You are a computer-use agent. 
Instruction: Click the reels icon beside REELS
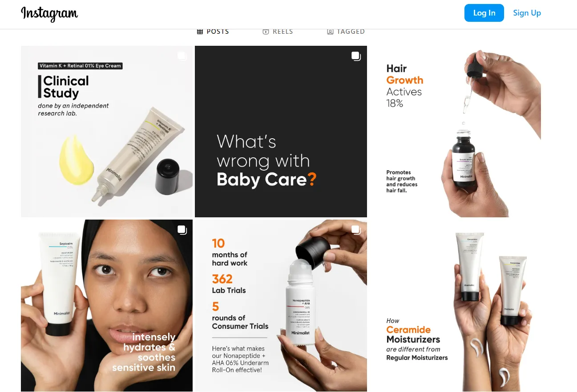(266, 32)
